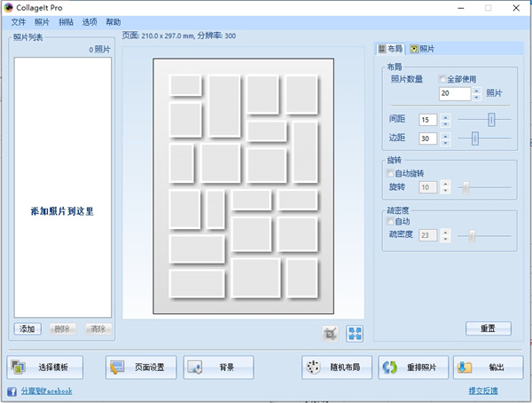Click the 清除 button under photo list
532x403 pixels.
click(x=98, y=329)
